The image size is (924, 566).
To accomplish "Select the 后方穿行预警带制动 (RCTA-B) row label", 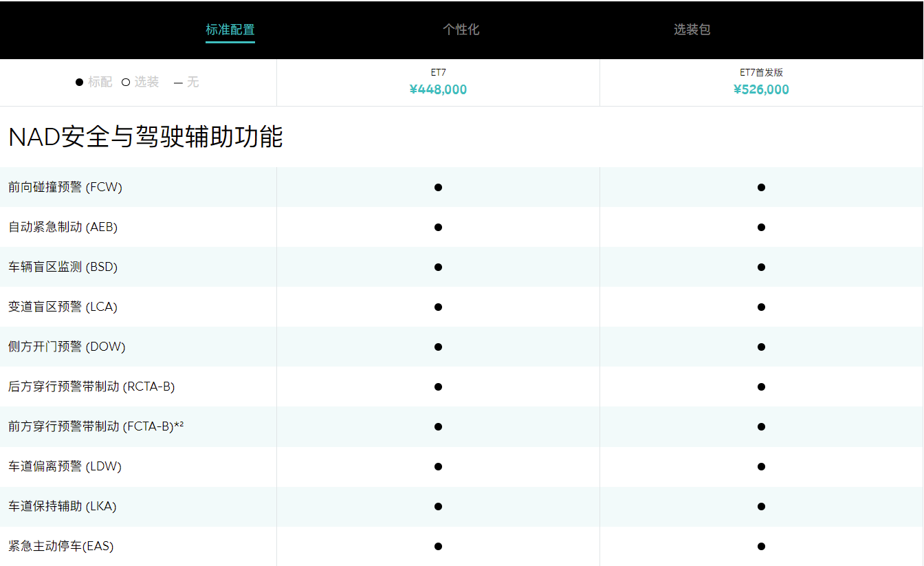I will pos(91,387).
